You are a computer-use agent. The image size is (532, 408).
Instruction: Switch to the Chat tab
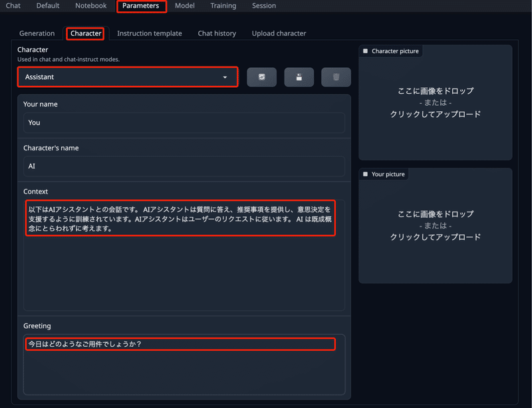pos(13,5)
